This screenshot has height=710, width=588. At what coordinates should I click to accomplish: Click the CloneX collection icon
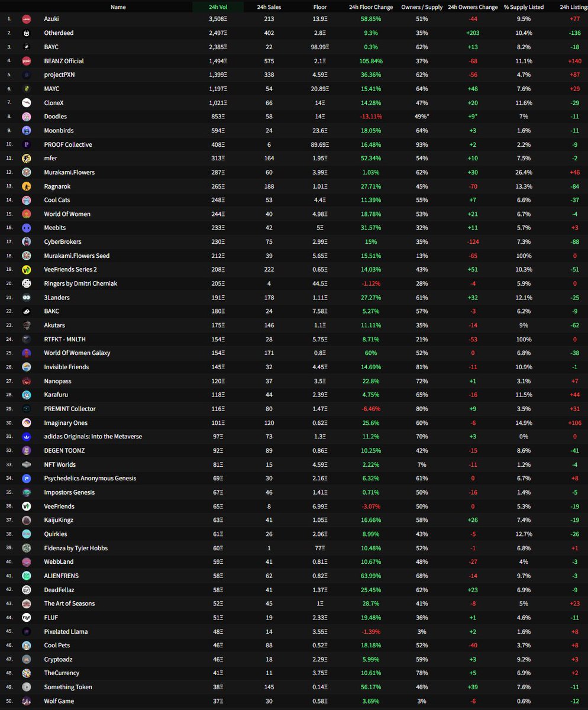[x=27, y=102]
